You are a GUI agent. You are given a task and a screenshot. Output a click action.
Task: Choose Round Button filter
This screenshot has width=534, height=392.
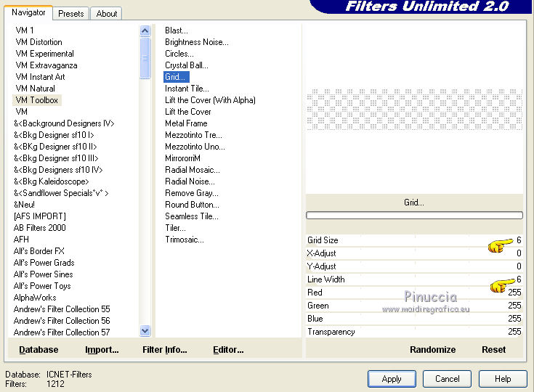pyautogui.click(x=192, y=205)
